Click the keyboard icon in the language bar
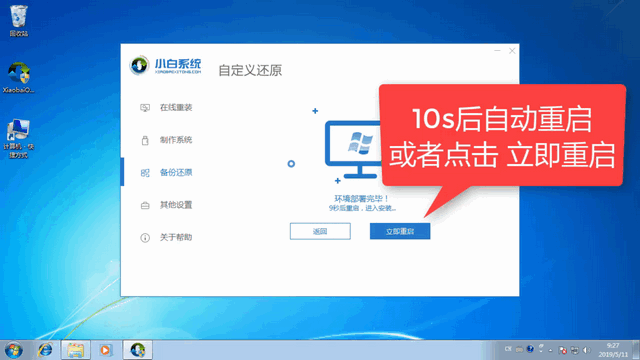This screenshot has height=360, width=640. (x=519, y=349)
